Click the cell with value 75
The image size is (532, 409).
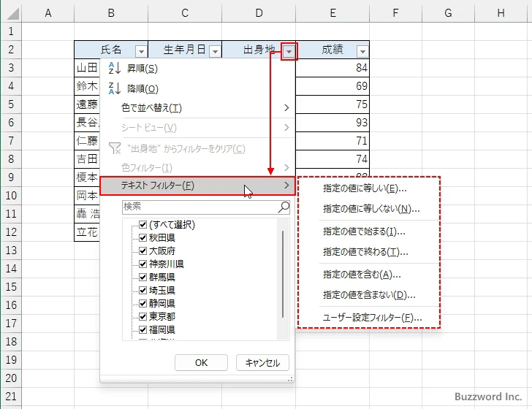332,104
